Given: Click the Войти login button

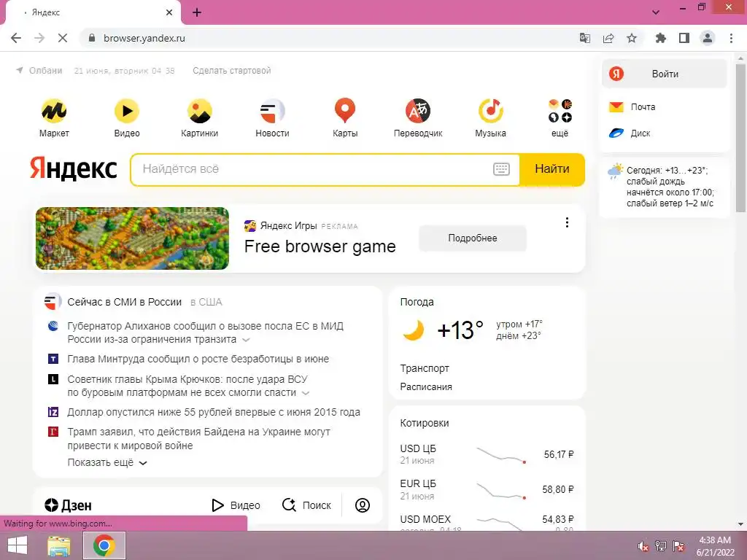Looking at the screenshot, I should [664, 74].
